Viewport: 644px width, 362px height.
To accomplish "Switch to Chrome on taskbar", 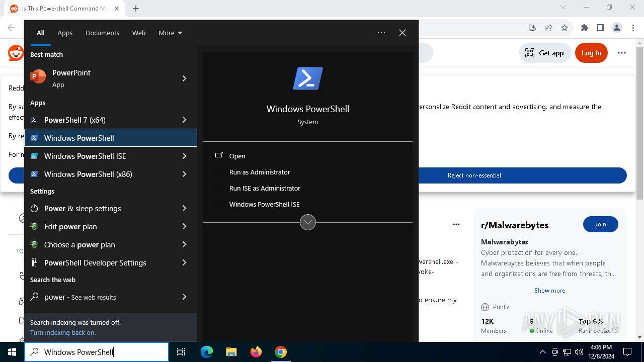I will (x=281, y=352).
